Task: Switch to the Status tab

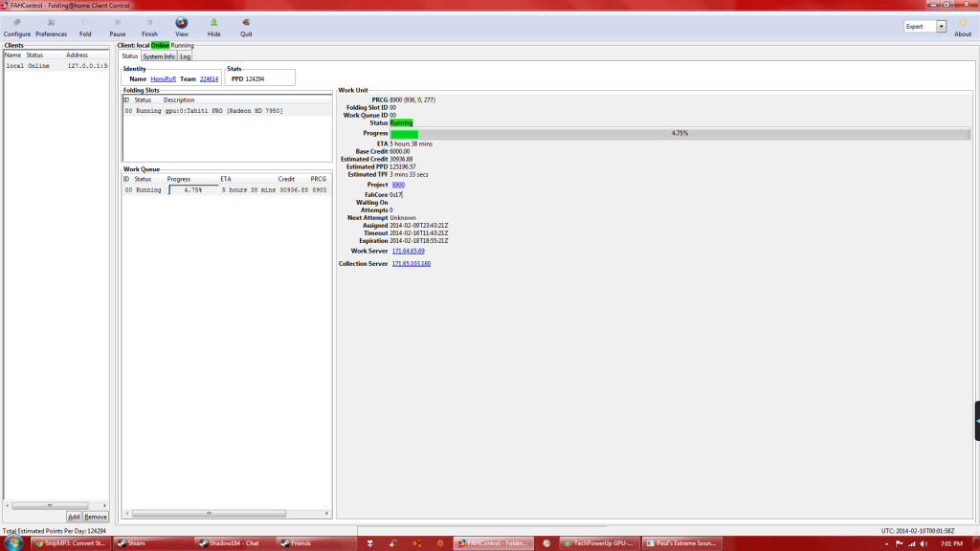Action: point(130,56)
